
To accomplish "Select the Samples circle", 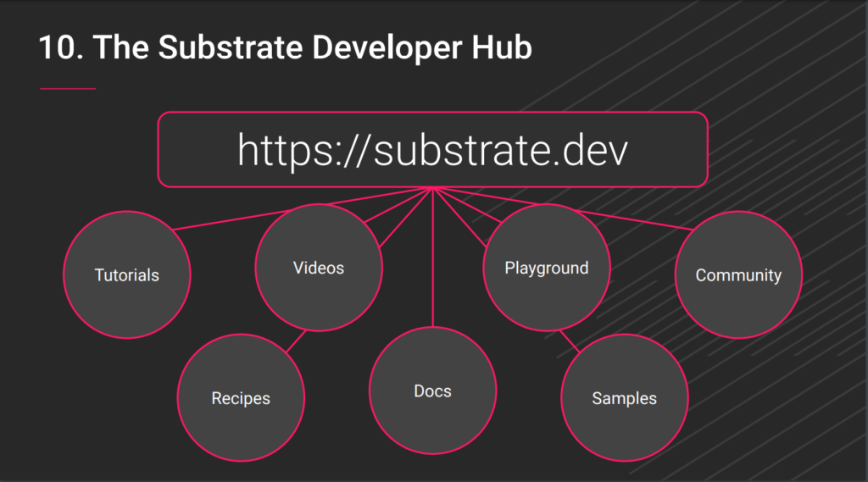I will point(625,398).
